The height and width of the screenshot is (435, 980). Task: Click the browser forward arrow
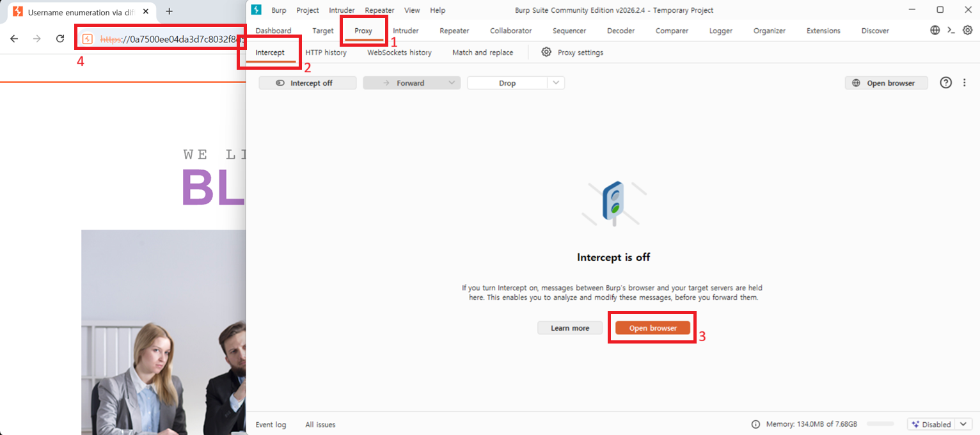tap(37, 38)
